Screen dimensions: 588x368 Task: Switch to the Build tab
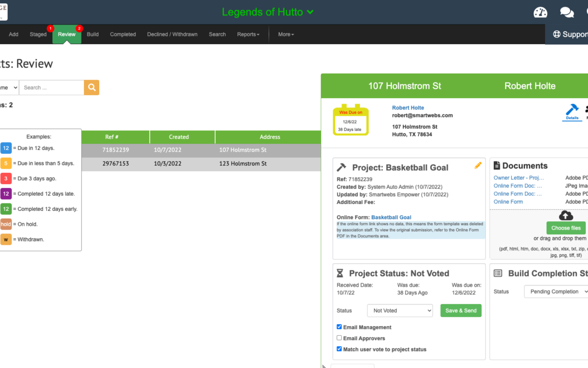point(93,34)
